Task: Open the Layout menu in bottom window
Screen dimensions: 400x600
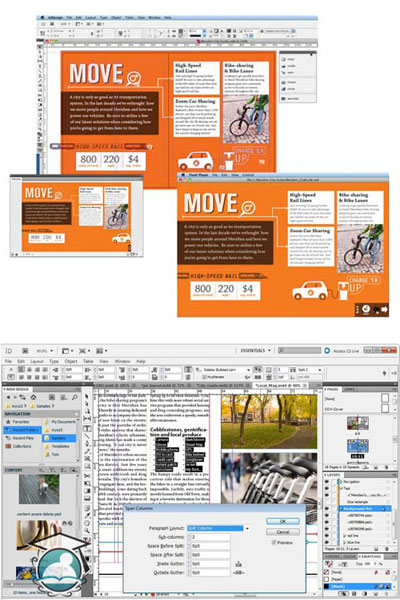Action: (x=37, y=361)
